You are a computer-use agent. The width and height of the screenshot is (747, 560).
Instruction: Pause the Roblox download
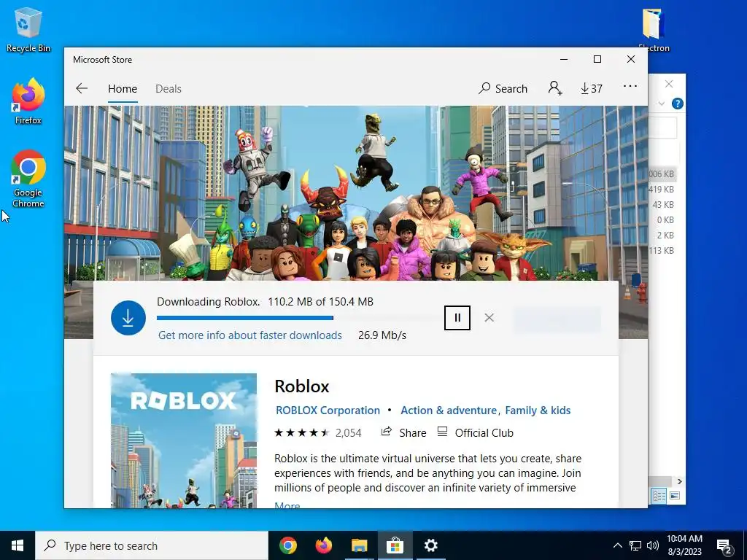pyautogui.click(x=457, y=318)
